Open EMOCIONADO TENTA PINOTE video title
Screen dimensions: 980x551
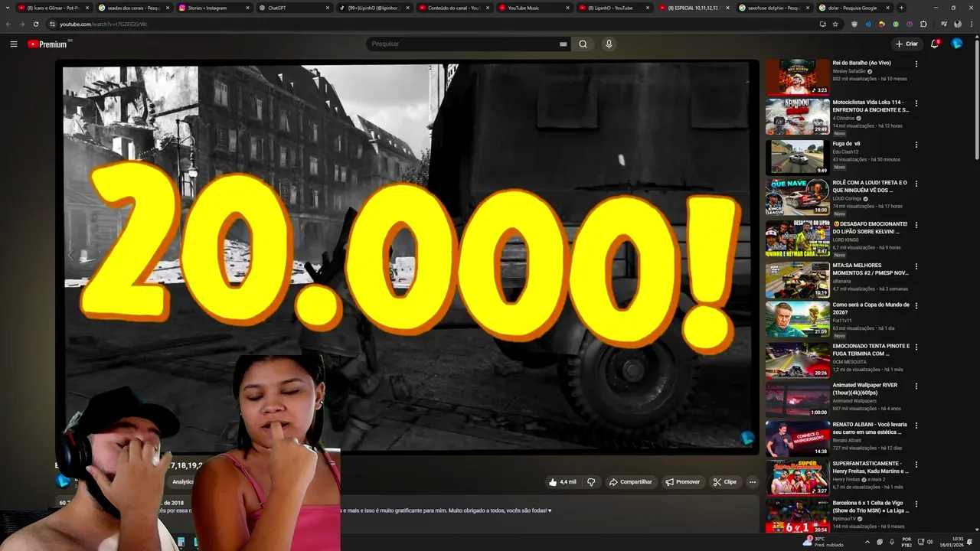[x=871, y=350]
